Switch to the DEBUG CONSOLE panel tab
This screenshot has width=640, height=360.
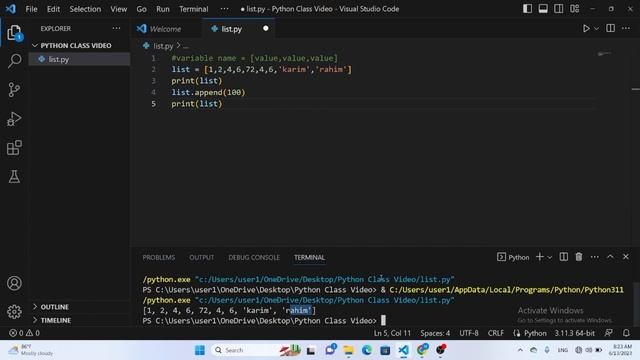(254, 258)
